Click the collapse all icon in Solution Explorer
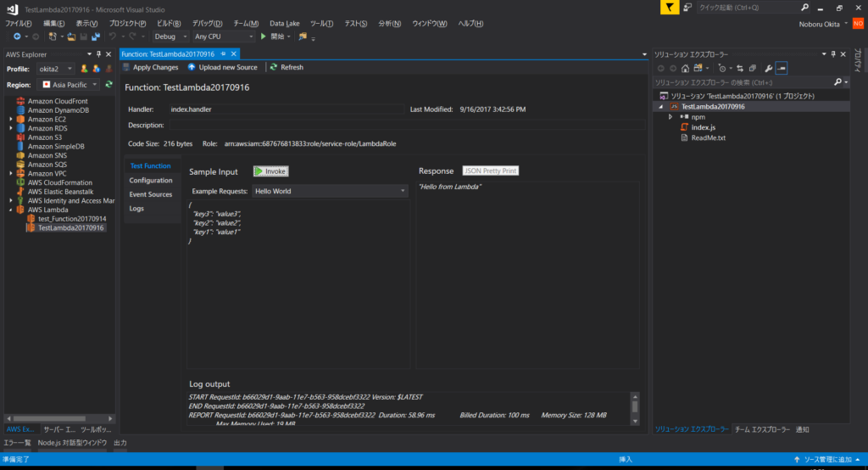The height and width of the screenshot is (470, 868). [753, 68]
